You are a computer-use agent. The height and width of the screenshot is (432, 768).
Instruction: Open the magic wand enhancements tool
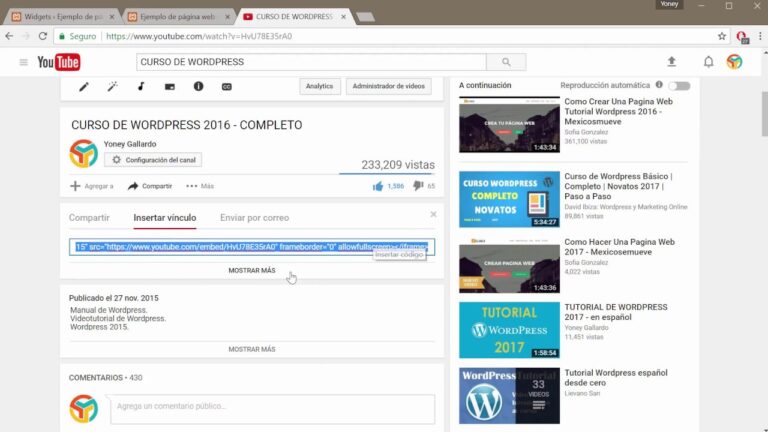pyautogui.click(x=113, y=87)
